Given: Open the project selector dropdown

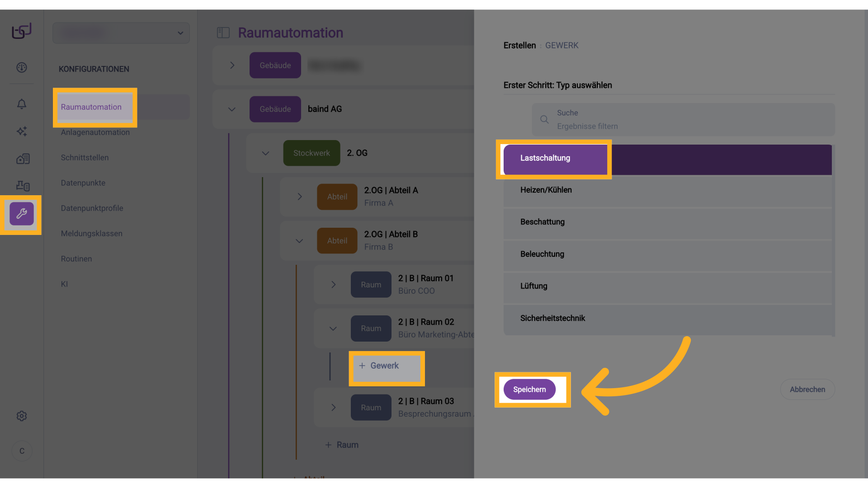Looking at the screenshot, I should (x=121, y=33).
